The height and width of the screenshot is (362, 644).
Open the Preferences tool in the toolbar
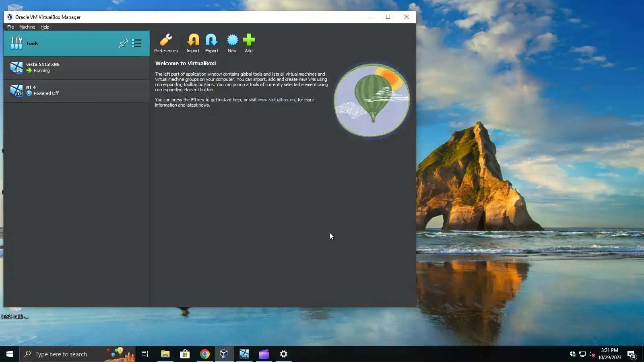166,43
